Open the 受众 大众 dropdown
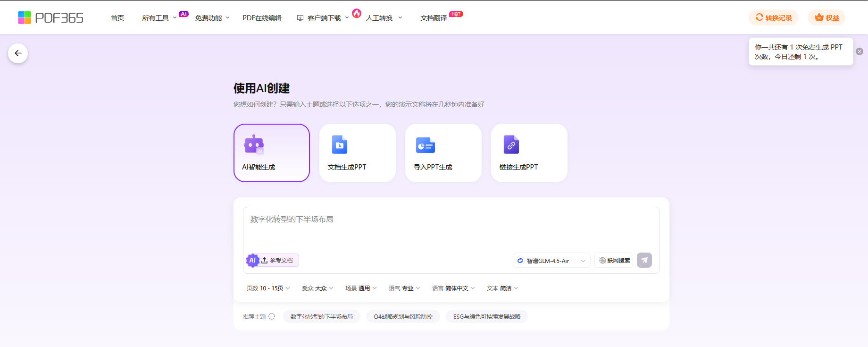This screenshot has height=347, width=868. 317,288
